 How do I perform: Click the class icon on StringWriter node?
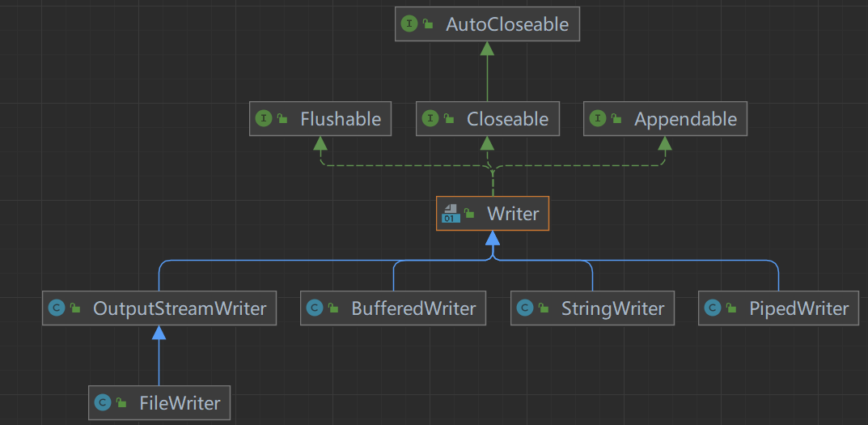pyautogui.click(x=525, y=308)
